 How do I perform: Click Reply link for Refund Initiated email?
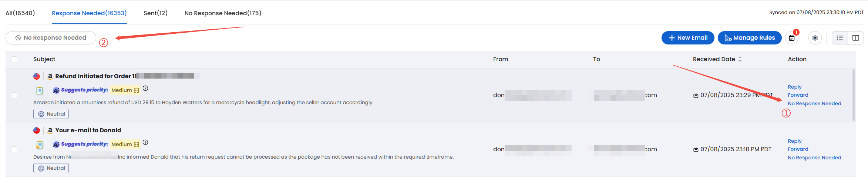coord(794,87)
